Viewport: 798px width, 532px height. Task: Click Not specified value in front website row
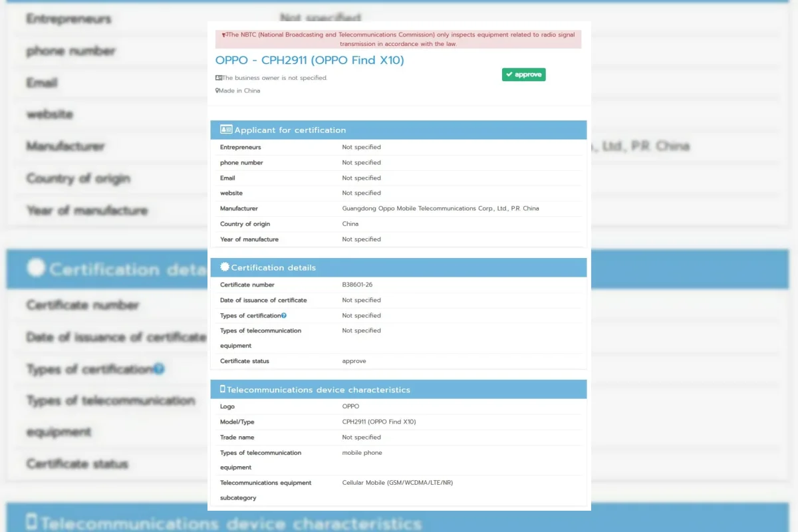362,193
